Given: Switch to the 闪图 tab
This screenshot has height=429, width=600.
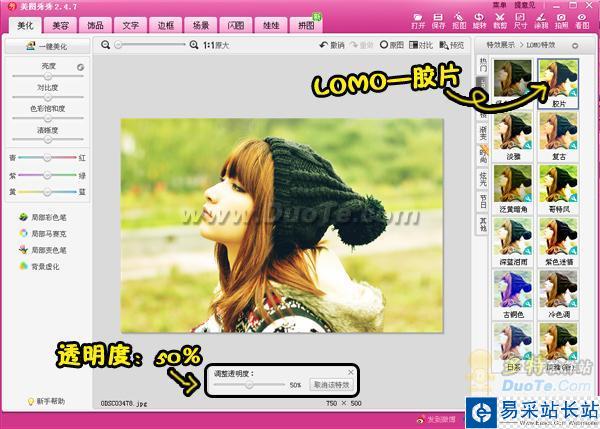Looking at the screenshot, I should [x=236, y=26].
